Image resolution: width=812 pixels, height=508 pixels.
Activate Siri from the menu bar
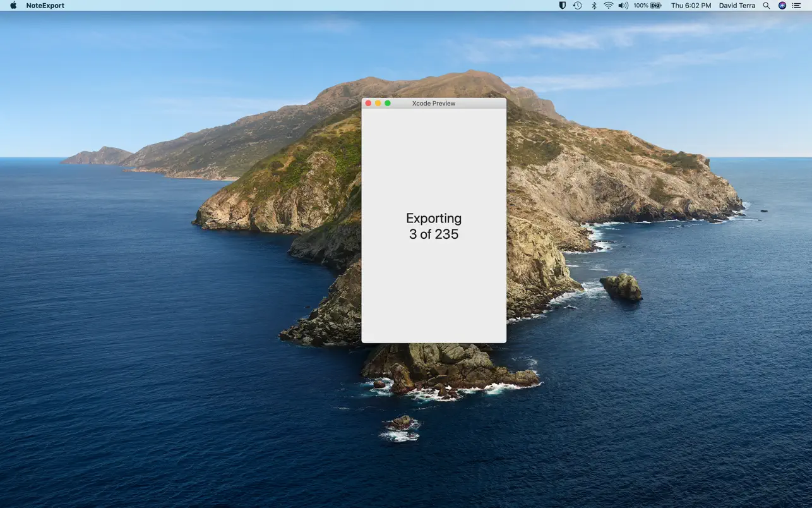coord(782,5)
